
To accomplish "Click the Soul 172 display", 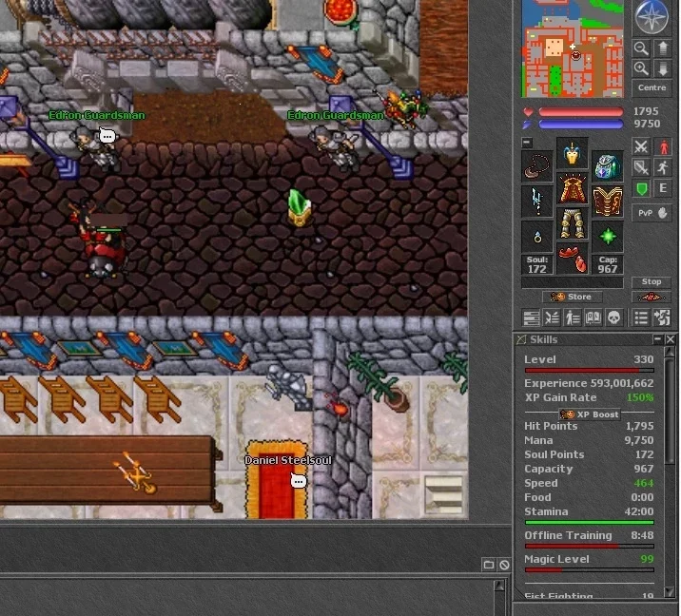I will pyautogui.click(x=536, y=265).
